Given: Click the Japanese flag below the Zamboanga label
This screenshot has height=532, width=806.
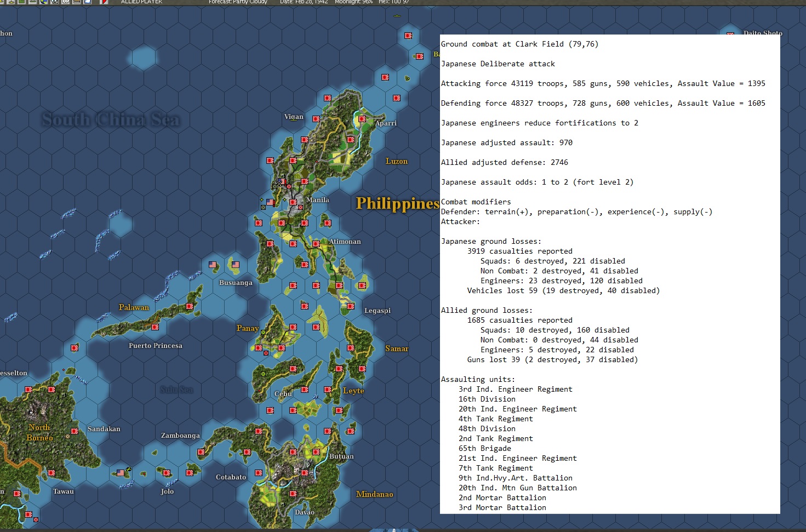Looking at the screenshot, I should click(x=201, y=452).
